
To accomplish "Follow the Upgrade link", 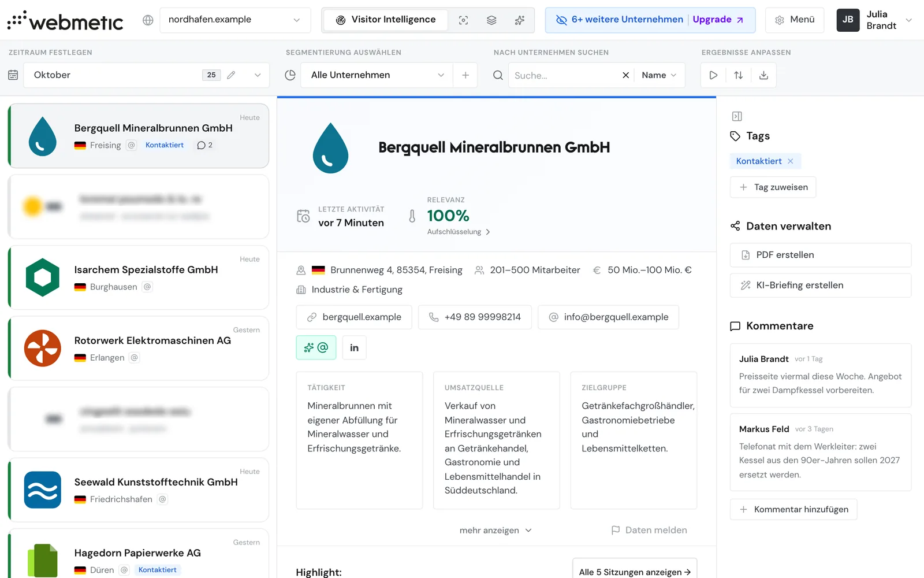I will (718, 20).
